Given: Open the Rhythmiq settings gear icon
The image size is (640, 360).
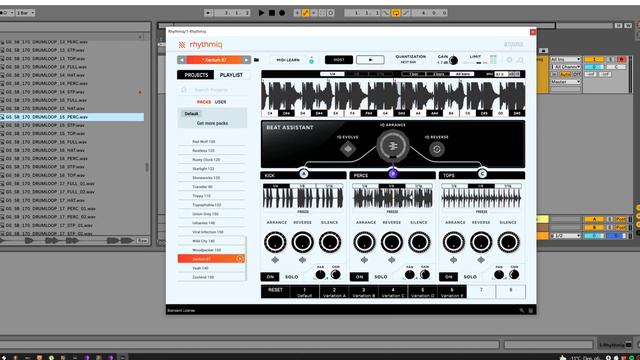Looking at the screenshot, I should click(509, 60).
